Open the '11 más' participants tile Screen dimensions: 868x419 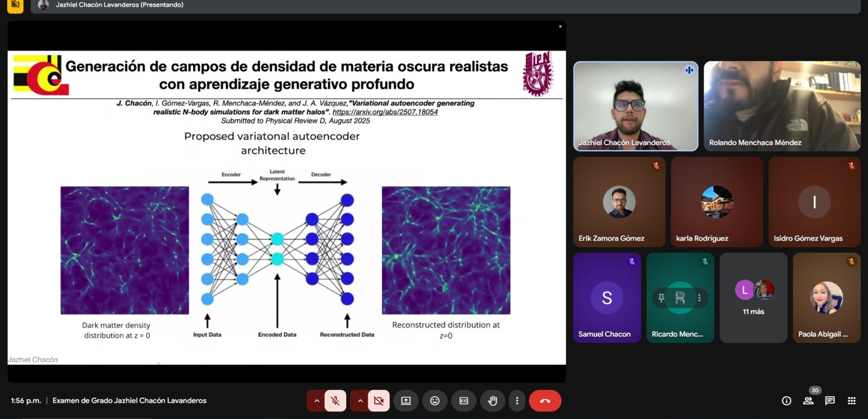click(x=754, y=298)
